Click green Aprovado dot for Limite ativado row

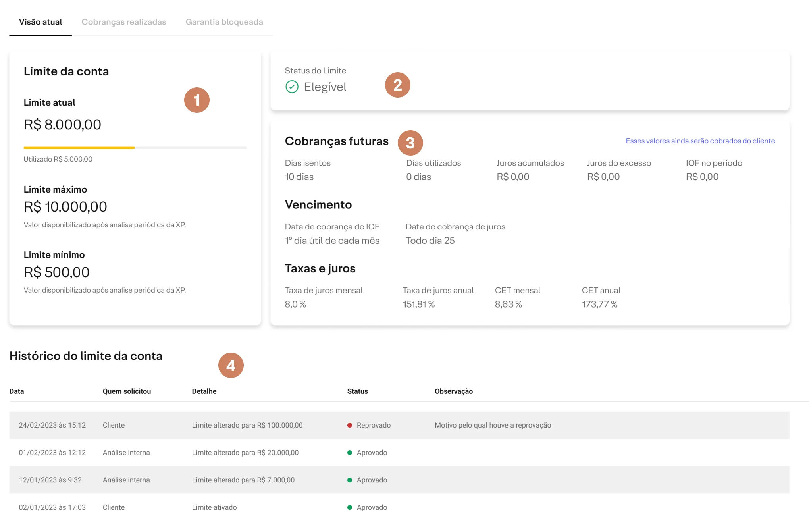[350, 507]
